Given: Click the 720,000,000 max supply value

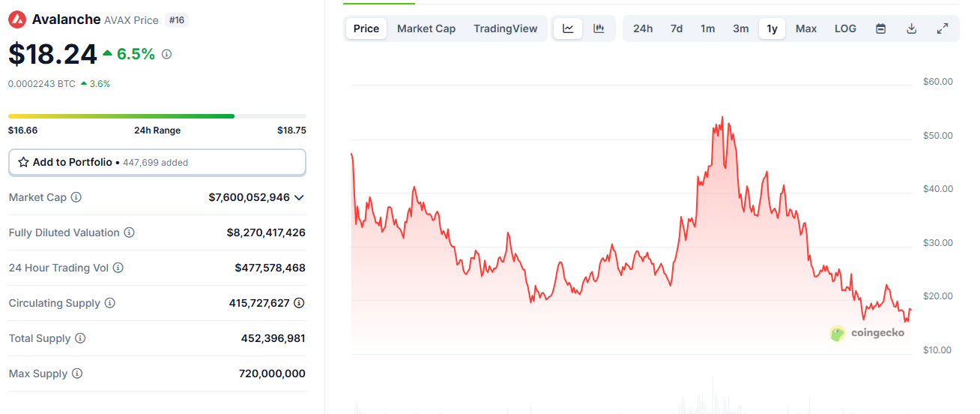Looking at the screenshot, I should coord(272,373).
